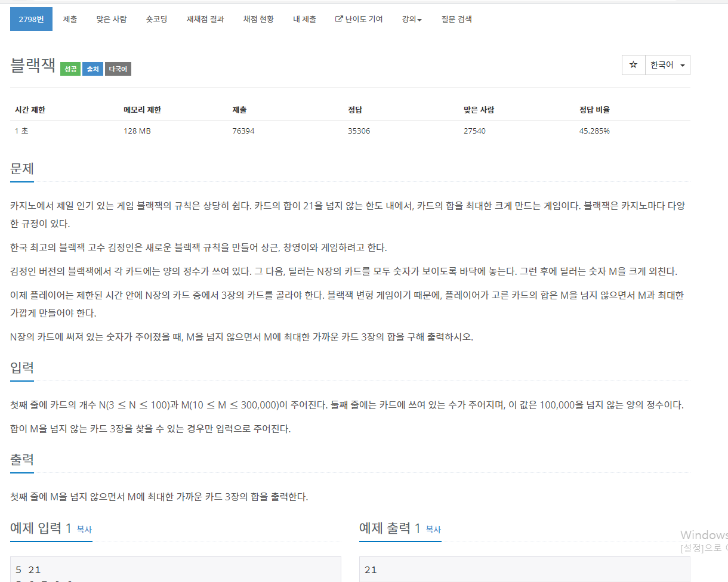Click the 정답 비율 column header

[594, 110]
